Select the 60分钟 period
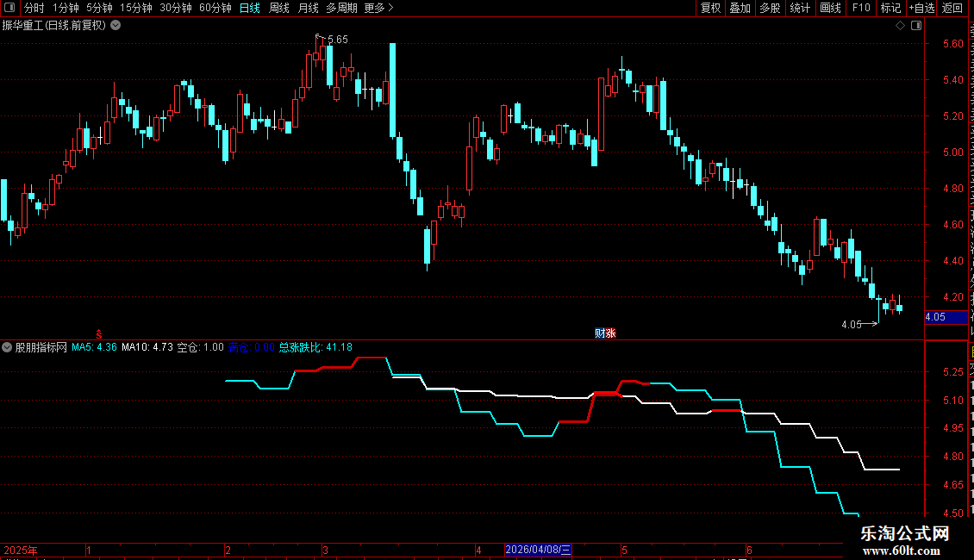The height and width of the screenshot is (560, 974). pyautogui.click(x=215, y=8)
